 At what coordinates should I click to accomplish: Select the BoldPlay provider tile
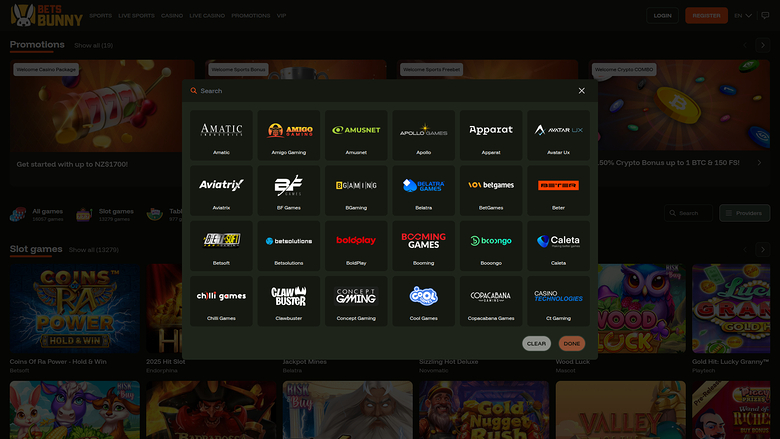coord(356,246)
